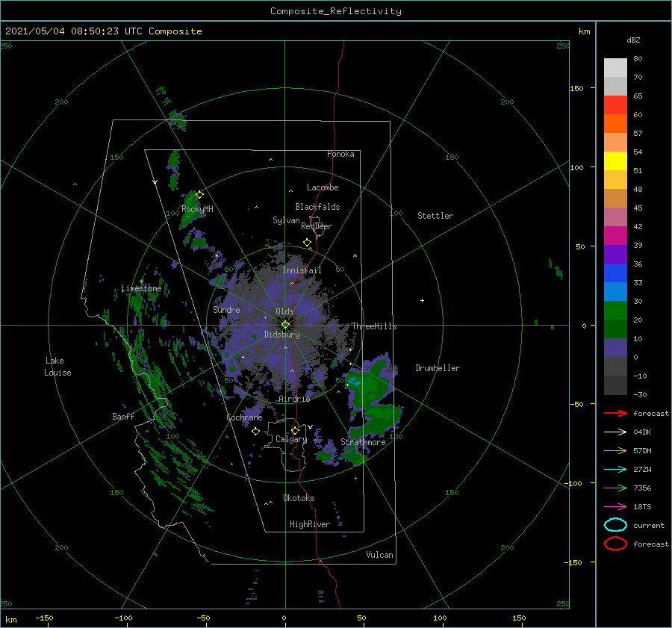672x628 pixels.
Task: Click the Strathmore label
Action: tap(363, 442)
